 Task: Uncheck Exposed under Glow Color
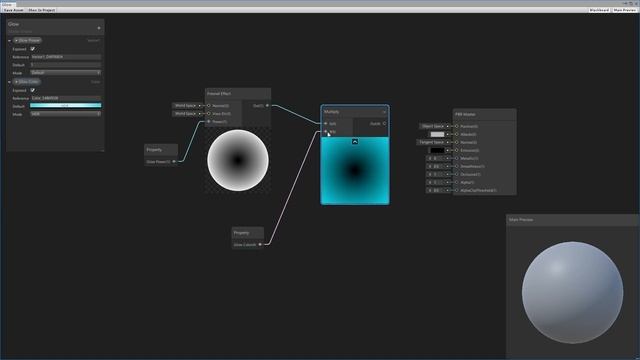pos(33,90)
